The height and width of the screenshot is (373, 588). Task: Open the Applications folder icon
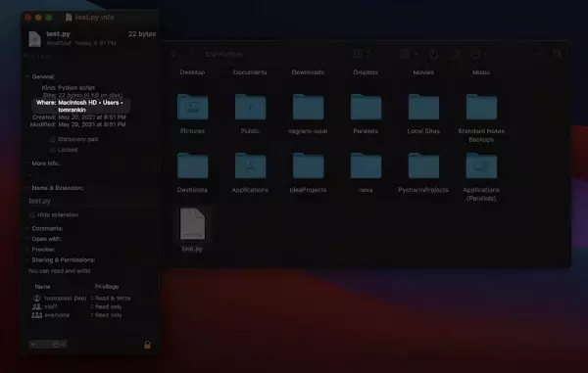250,165
